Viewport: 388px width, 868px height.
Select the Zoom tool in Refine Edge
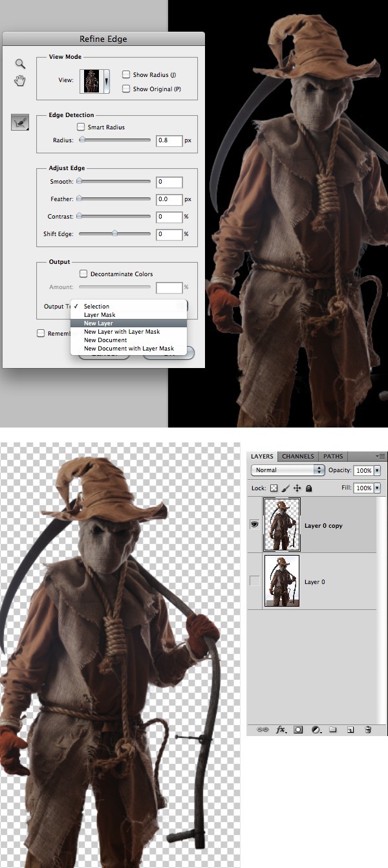pos(21,64)
